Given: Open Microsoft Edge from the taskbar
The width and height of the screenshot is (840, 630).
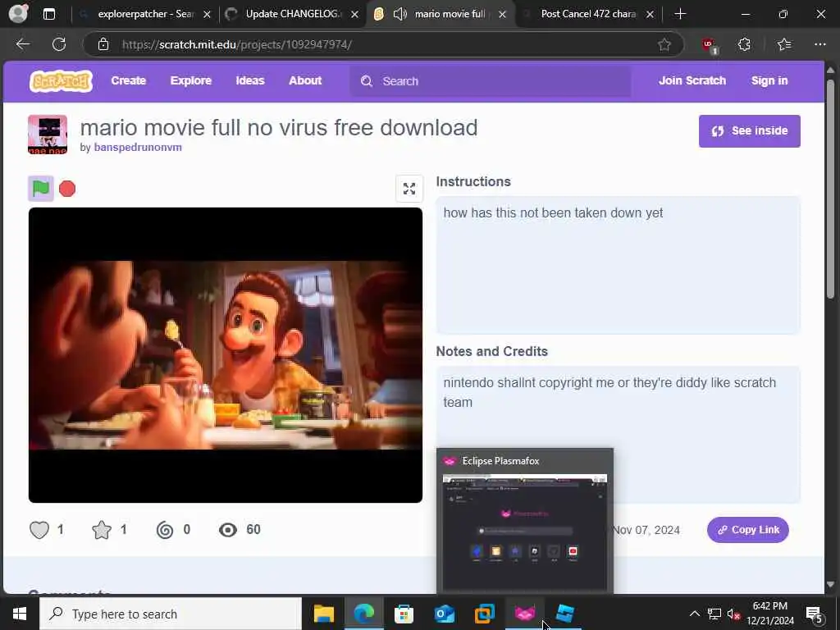Looking at the screenshot, I should (363, 614).
